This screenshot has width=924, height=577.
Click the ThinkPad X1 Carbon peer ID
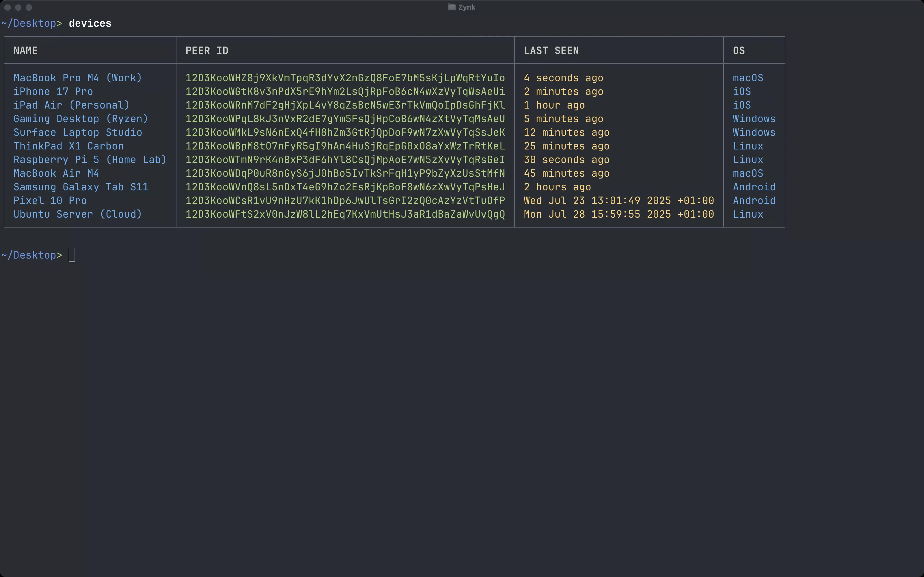click(345, 146)
